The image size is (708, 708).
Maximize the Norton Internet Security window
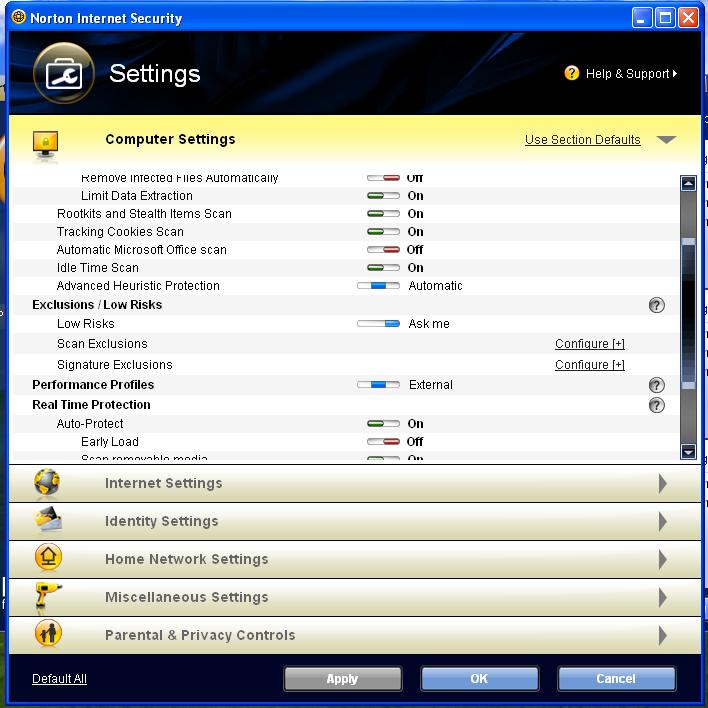[665, 18]
